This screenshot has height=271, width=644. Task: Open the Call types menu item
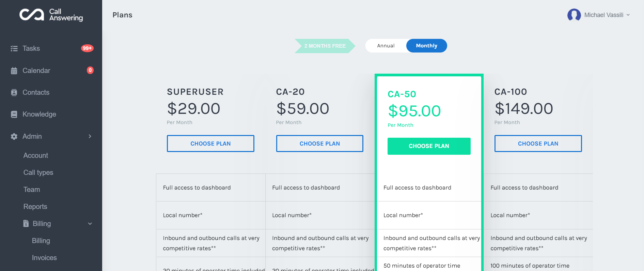point(38,172)
